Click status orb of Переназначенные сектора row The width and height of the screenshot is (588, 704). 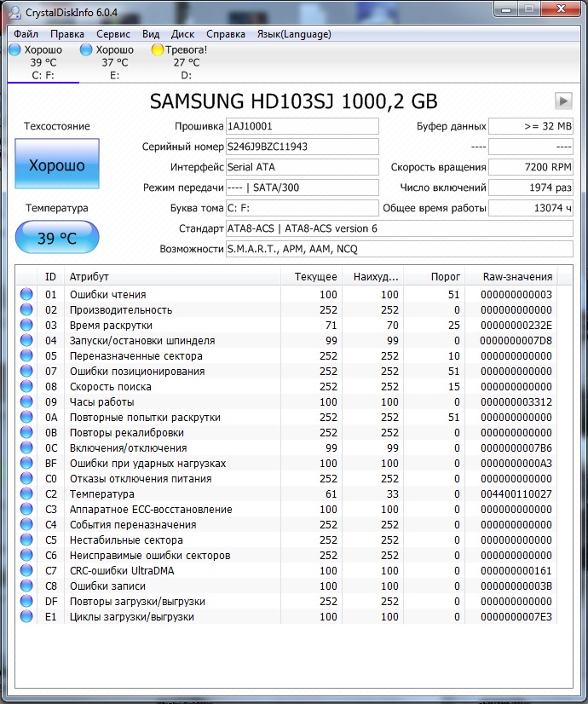click(26, 355)
